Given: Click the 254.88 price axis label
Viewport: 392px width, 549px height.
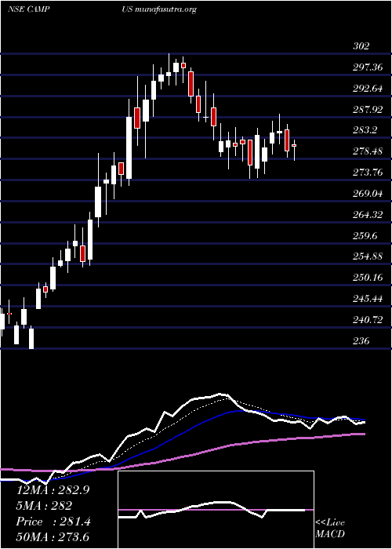Looking at the screenshot, I should pos(368,256).
